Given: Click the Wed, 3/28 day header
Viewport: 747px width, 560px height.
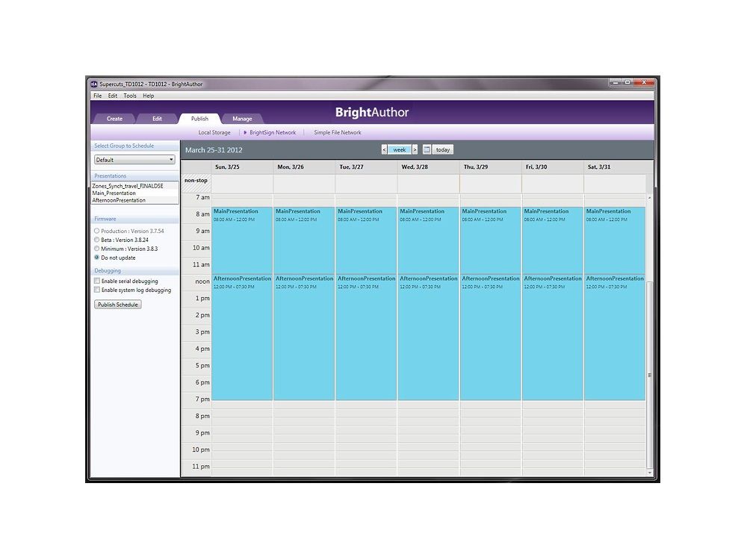Looking at the screenshot, I should 428,167.
